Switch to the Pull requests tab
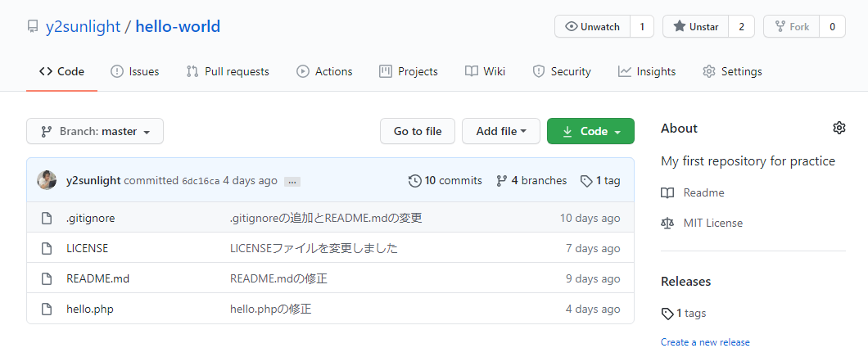868x357 pixels. coord(228,71)
